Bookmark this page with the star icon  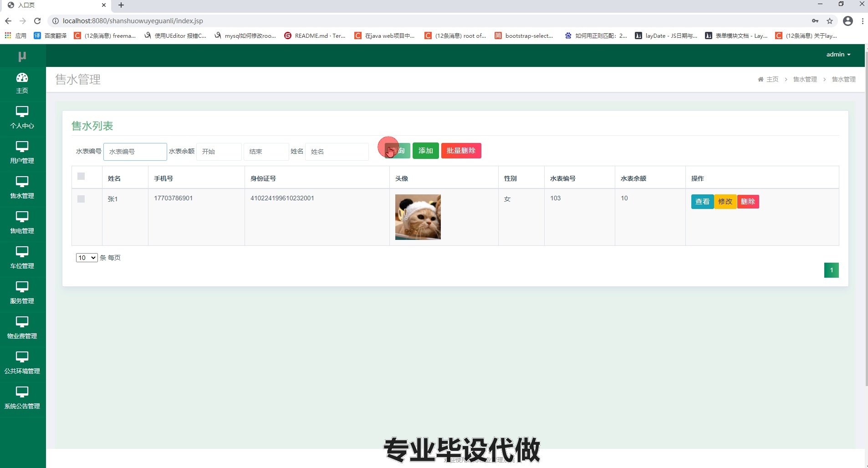coord(830,21)
